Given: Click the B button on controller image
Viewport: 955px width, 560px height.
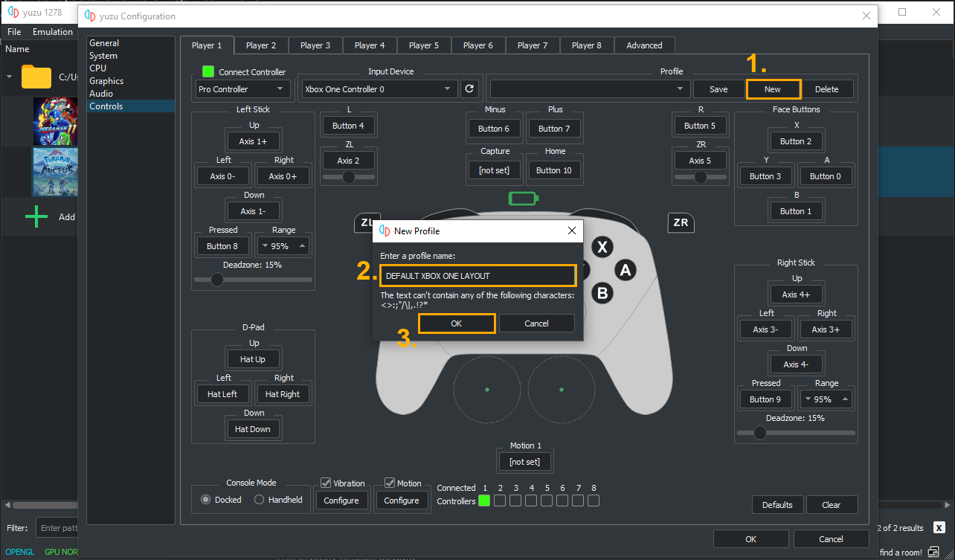Looking at the screenshot, I should [x=602, y=293].
